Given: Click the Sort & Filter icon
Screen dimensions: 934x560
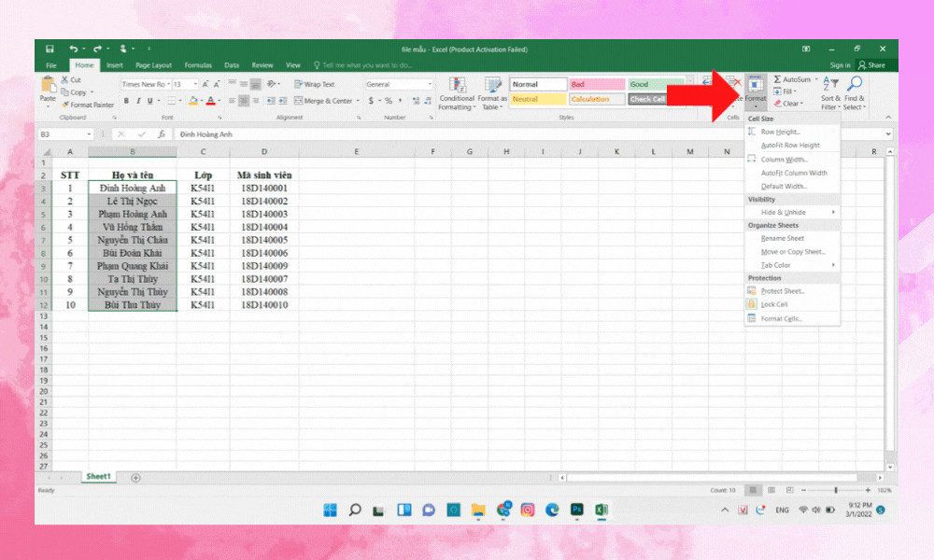Looking at the screenshot, I should 830,85.
